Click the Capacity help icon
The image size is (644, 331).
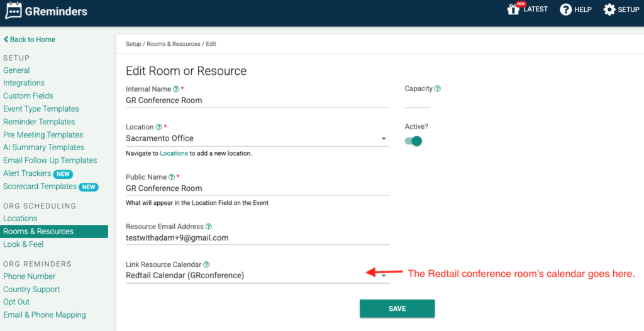438,89
